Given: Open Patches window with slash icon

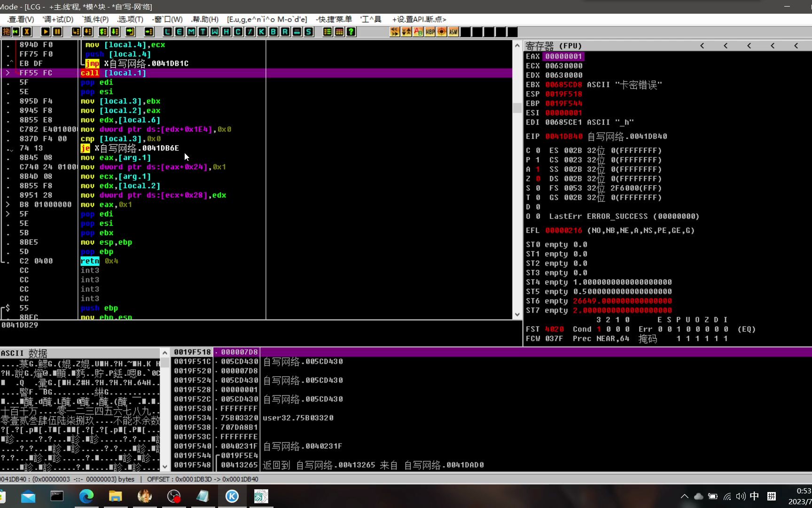Looking at the screenshot, I should point(250,32).
